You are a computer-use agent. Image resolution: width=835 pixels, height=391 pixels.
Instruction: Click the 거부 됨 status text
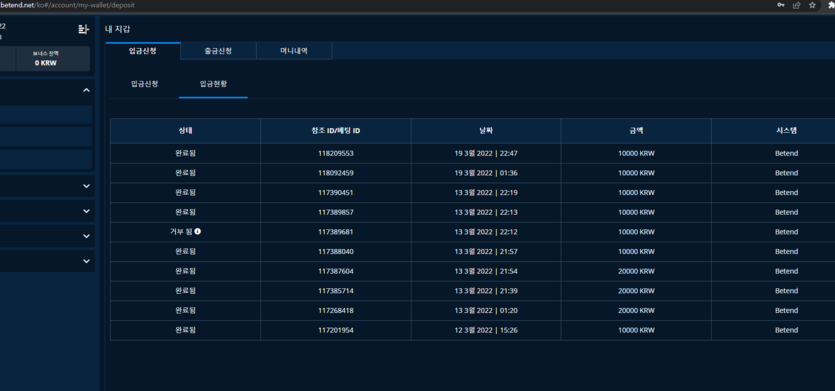click(x=180, y=232)
